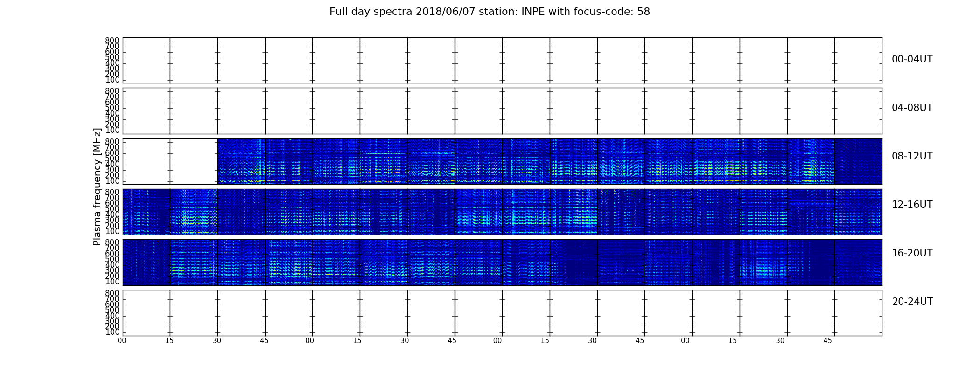This screenshot has width=980, height=373.
Task: Click the 800 tick label of the 16-20UT panel
Action: (x=112, y=243)
